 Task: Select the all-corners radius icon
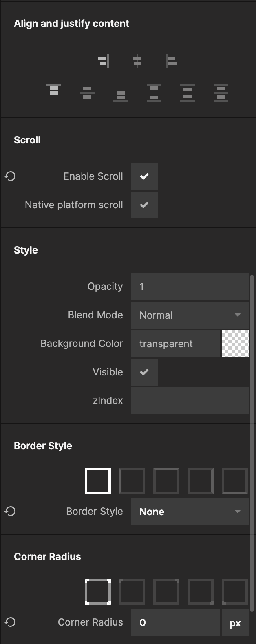pyautogui.click(x=98, y=592)
